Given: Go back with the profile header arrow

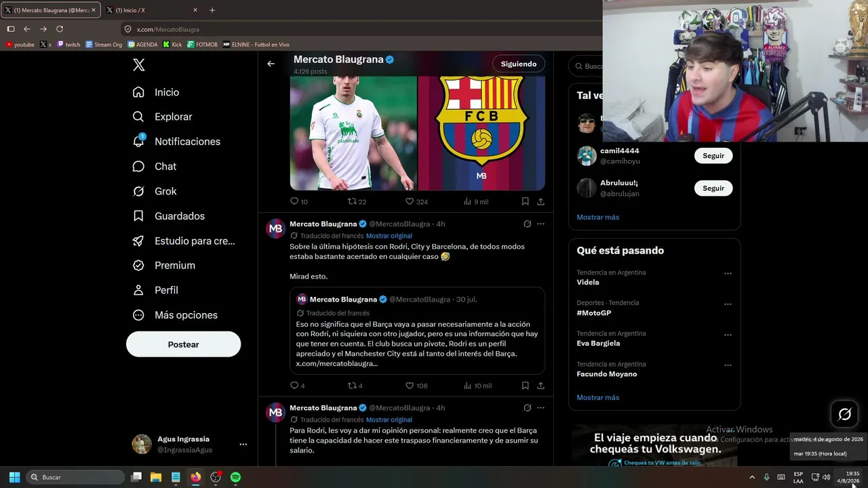Looking at the screenshot, I should click(271, 64).
